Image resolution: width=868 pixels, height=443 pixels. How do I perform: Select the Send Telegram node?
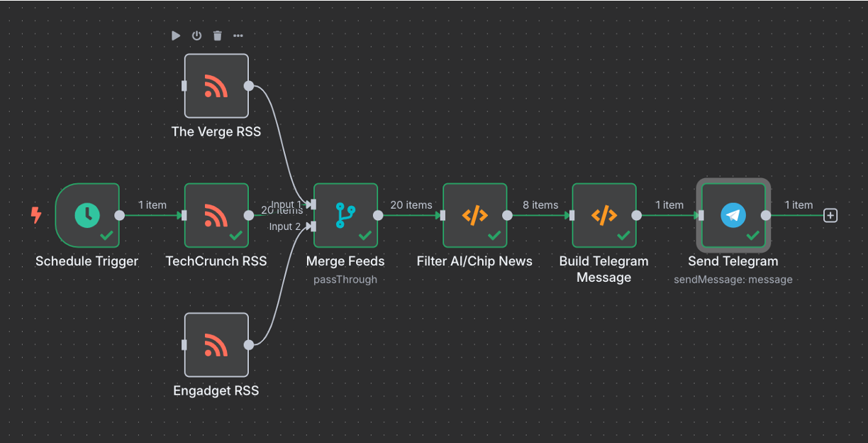pos(733,215)
